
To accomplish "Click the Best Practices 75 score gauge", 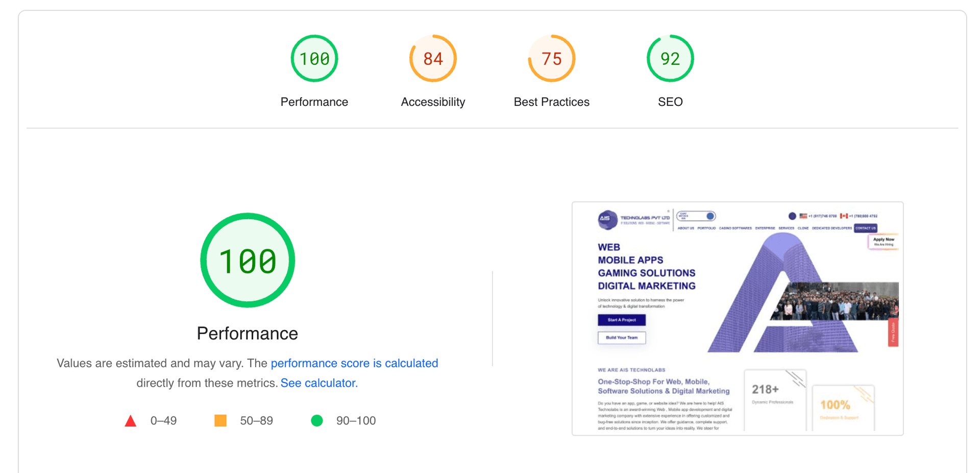I will coord(551,59).
